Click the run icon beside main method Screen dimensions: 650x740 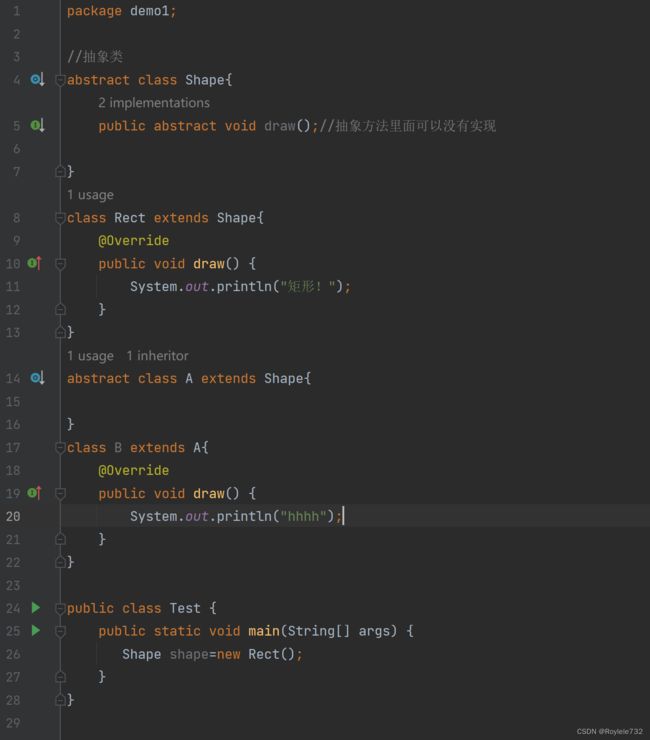click(36, 631)
